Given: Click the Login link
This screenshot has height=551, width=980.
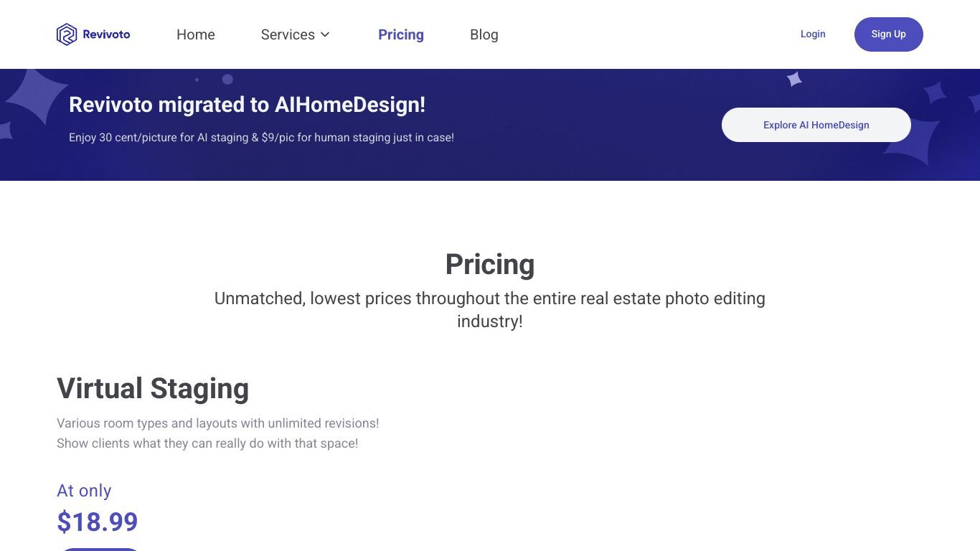Looking at the screenshot, I should (813, 34).
